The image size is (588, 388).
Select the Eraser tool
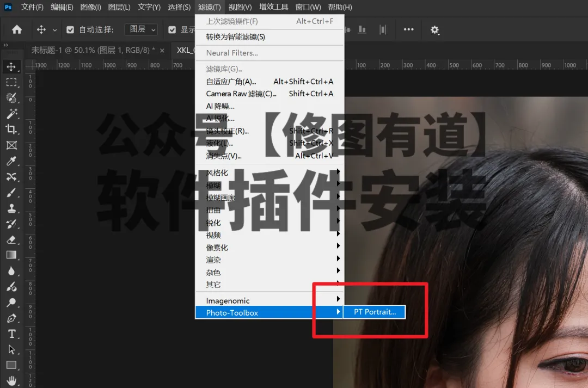11,239
